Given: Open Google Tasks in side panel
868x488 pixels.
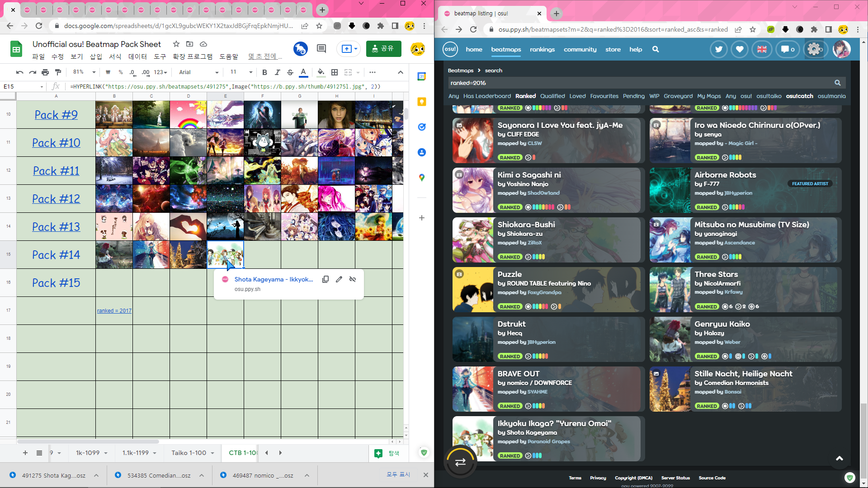Looking at the screenshot, I should 422,127.
